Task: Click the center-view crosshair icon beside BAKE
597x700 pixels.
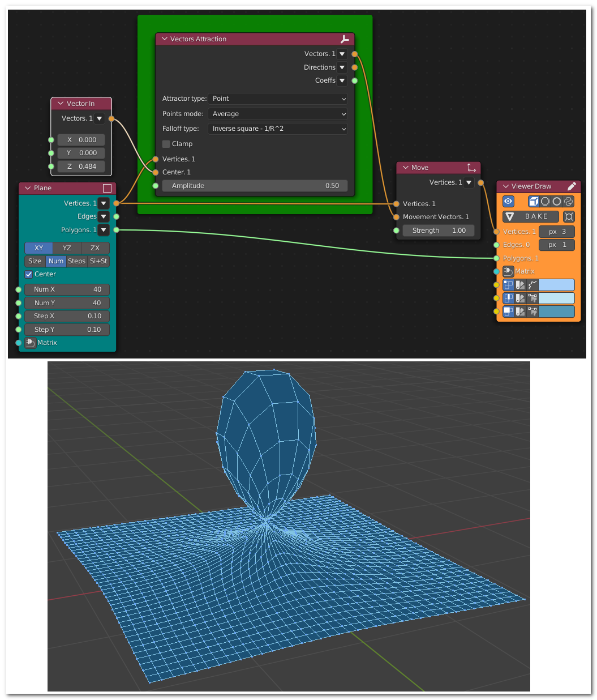Action: (x=569, y=216)
